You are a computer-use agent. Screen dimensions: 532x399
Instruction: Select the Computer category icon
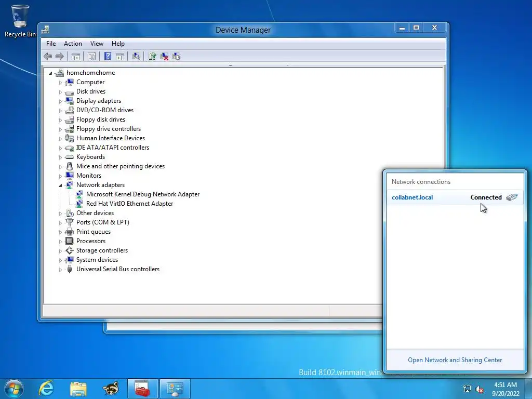70,82
